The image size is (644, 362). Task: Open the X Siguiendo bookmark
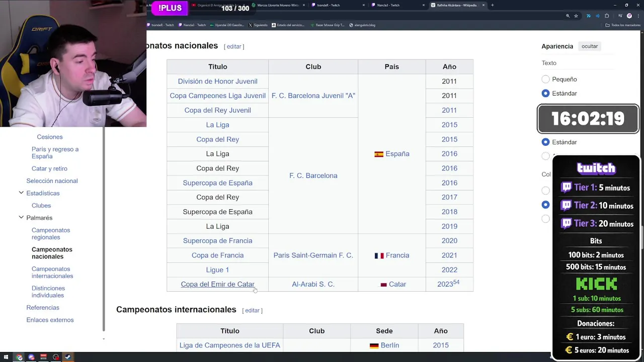tap(259, 25)
